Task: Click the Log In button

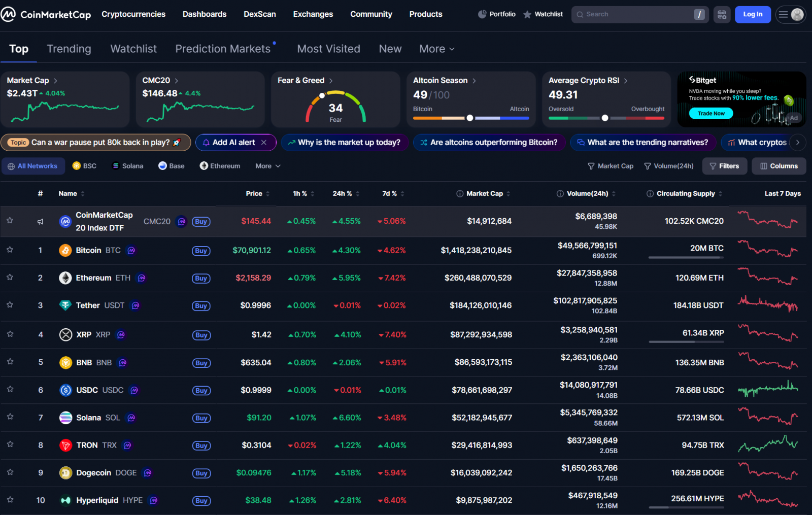Action: [x=752, y=14]
